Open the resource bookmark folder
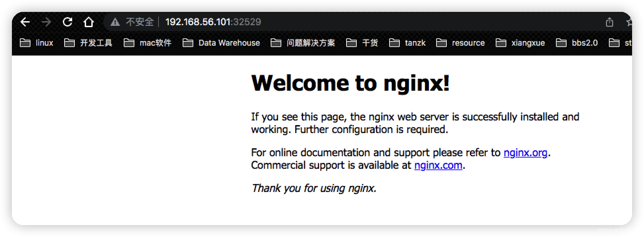 click(460, 43)
